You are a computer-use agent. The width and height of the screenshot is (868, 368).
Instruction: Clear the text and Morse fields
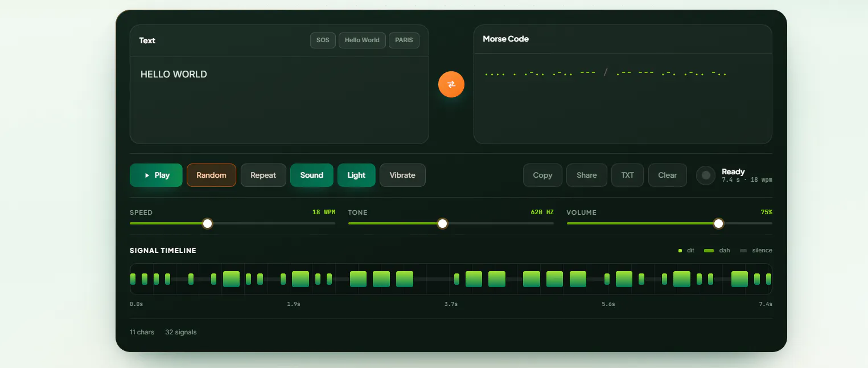click(x=668, y=175)
